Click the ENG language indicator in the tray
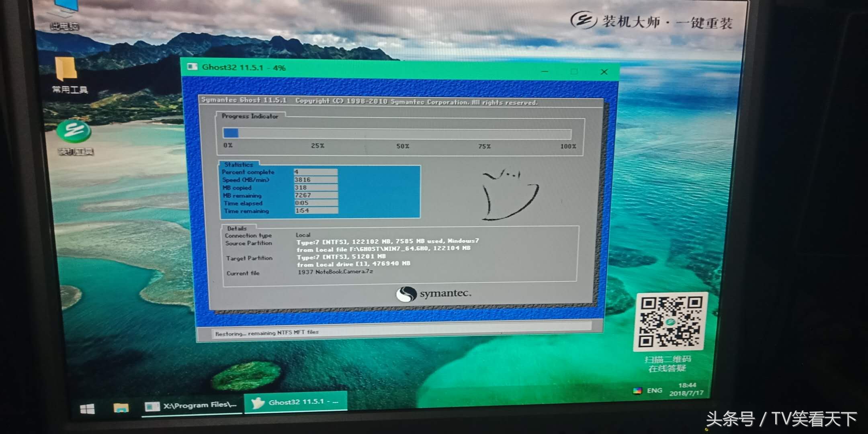The width and height of the screenshot is (868, 434). (655, 390)
